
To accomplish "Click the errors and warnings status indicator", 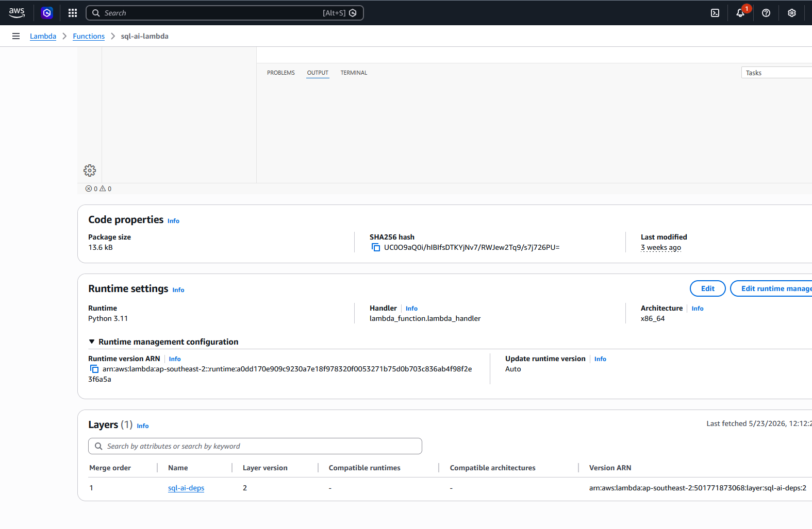I will [x=98, y=189].
